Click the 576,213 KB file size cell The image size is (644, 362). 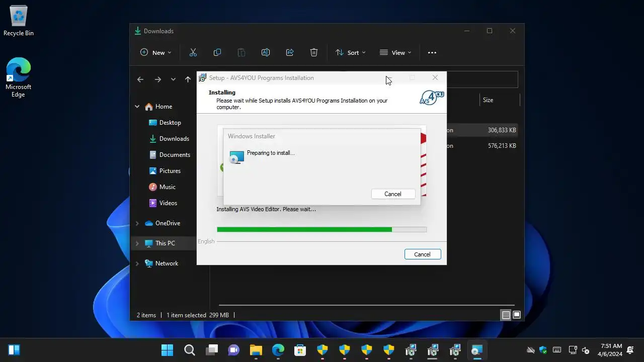(x=502, y=146)
